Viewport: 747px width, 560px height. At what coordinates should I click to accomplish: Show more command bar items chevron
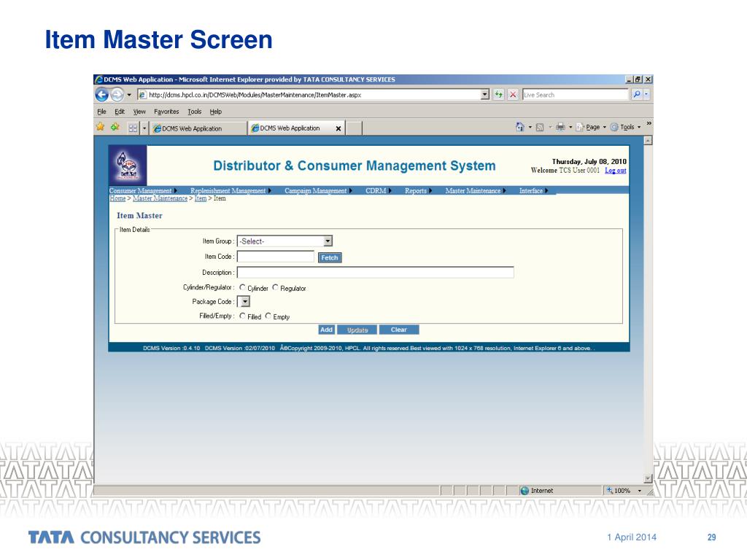tap(649, 123)
